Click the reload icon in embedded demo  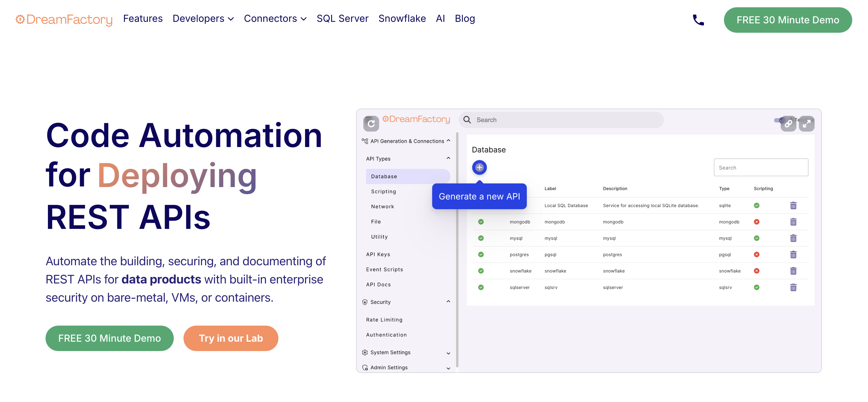tap(371, 124)
